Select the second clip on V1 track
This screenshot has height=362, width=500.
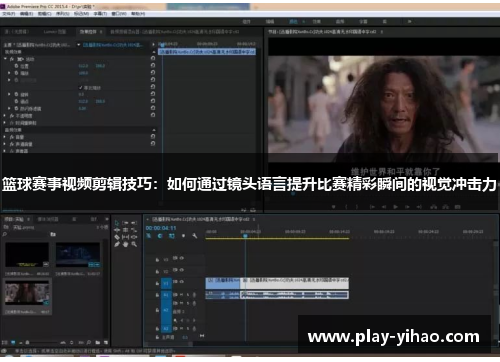pyautogui.click(x=294, y=283)
